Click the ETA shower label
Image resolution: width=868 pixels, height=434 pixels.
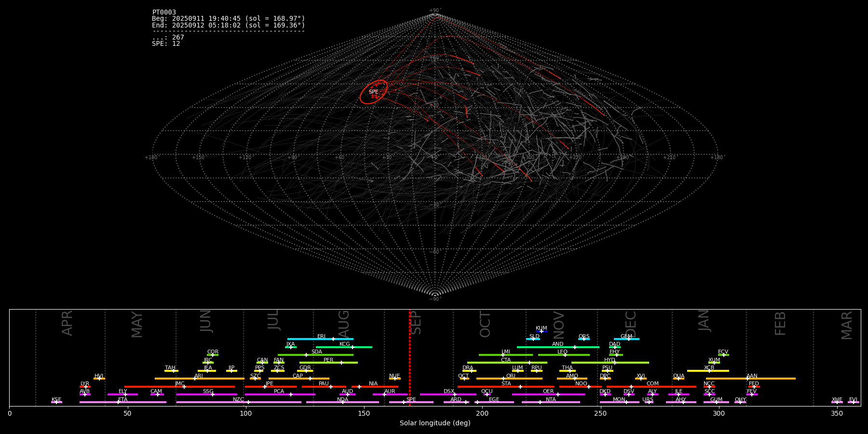[123, 399]
